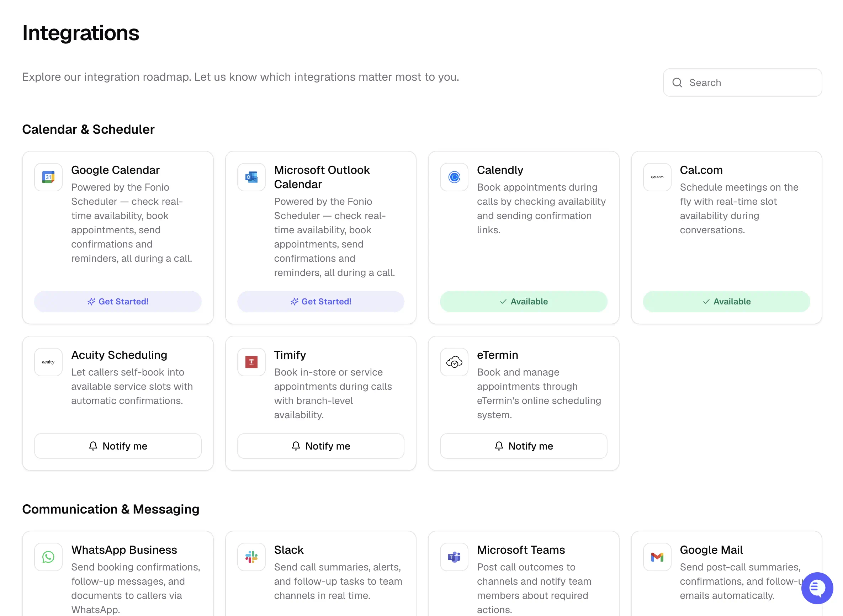Open the chat support bubble
This screenshot has height=616, width=843.
[817, 588]
